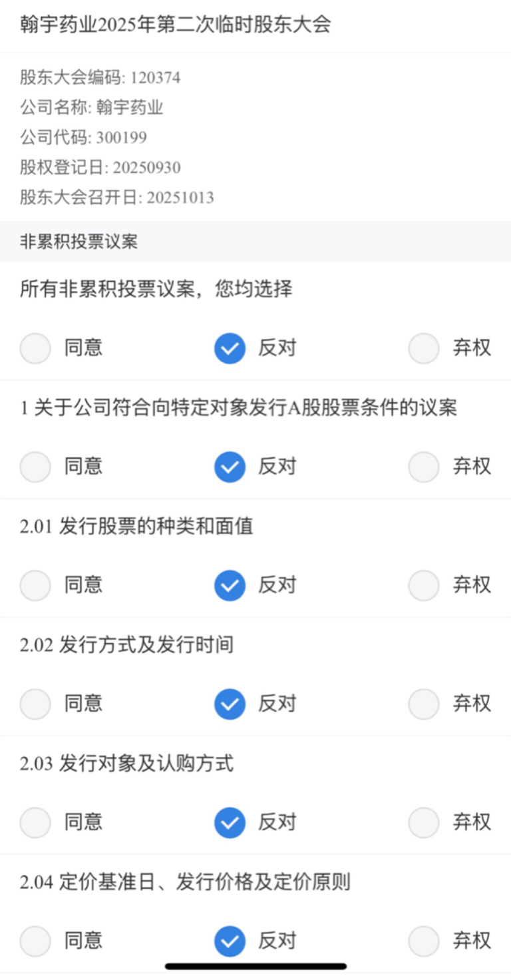Set 2.04 定价基准日 vote to 弃权
Screen dimensions: 511x980
424,941
